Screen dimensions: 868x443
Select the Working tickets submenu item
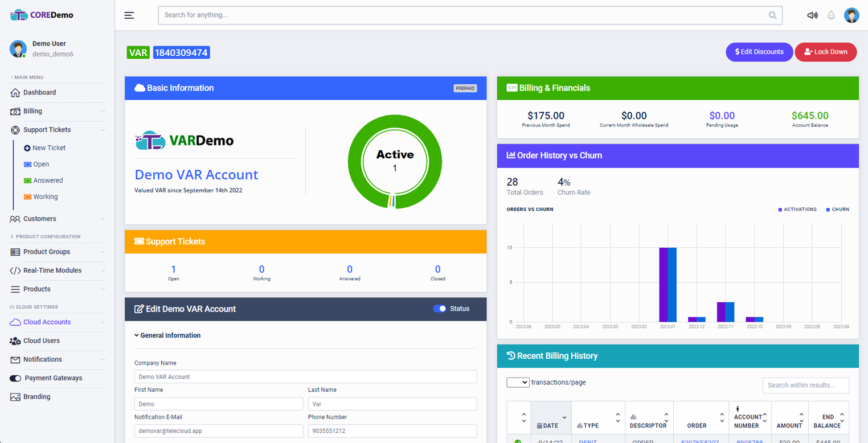(x=45, y=196)
